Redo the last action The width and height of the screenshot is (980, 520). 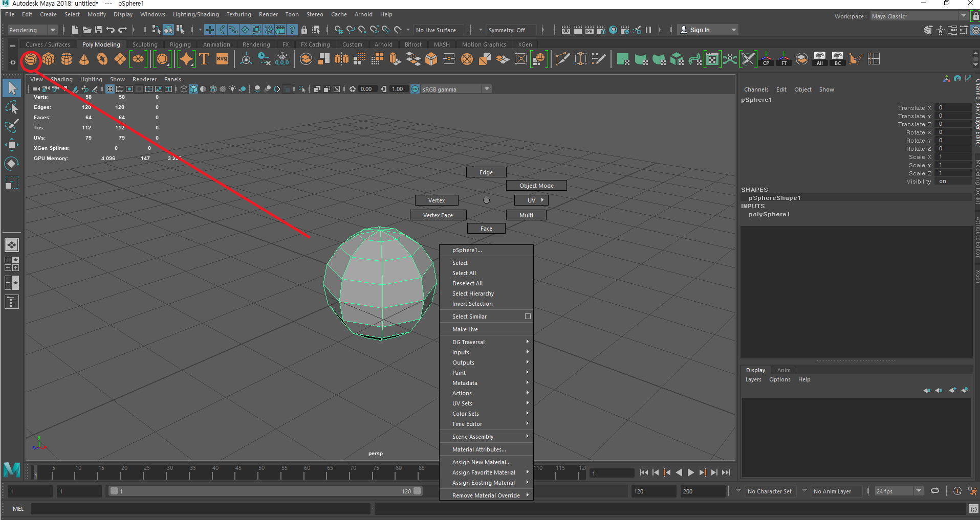coord(122,30)
